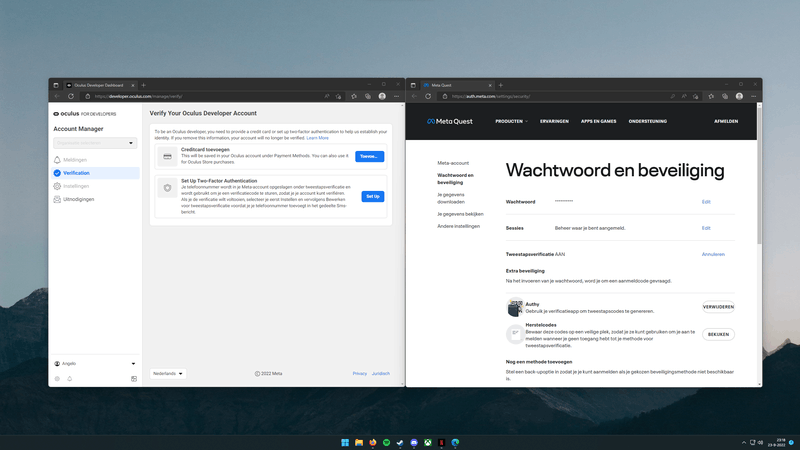Screen dimensions: 800x450
Task: Click the Herstelcodes icon
Action: point(515,334)
